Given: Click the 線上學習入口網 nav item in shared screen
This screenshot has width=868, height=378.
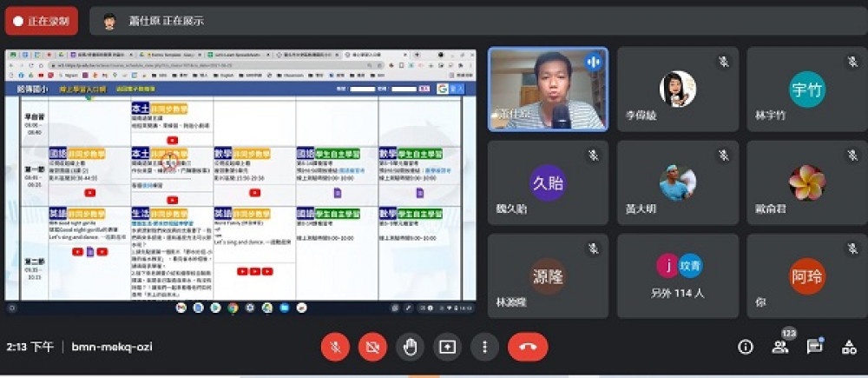Looking at the screenshot, I should 82,89.
